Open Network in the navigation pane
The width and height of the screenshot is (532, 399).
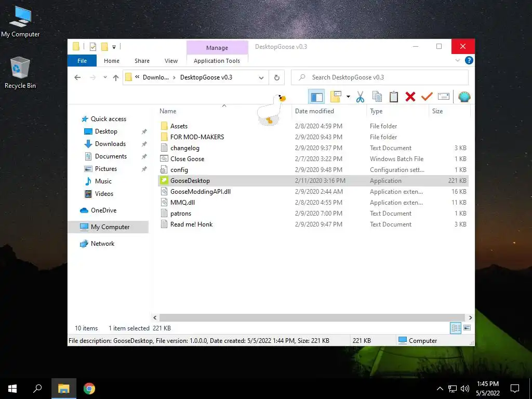click(x=102, y=244)
